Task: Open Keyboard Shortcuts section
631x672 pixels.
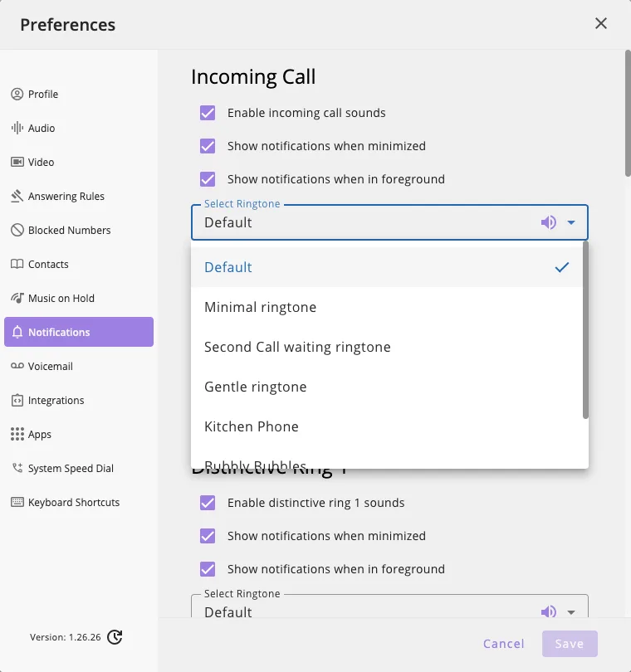Action: (79, 502)
